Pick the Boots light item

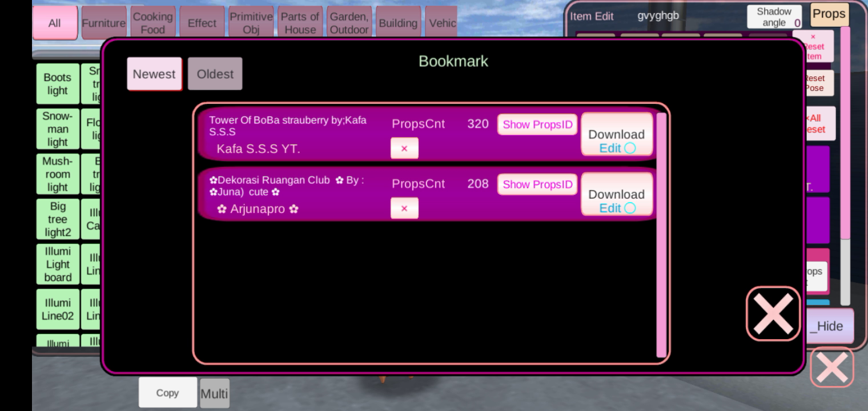click(58, 84)
